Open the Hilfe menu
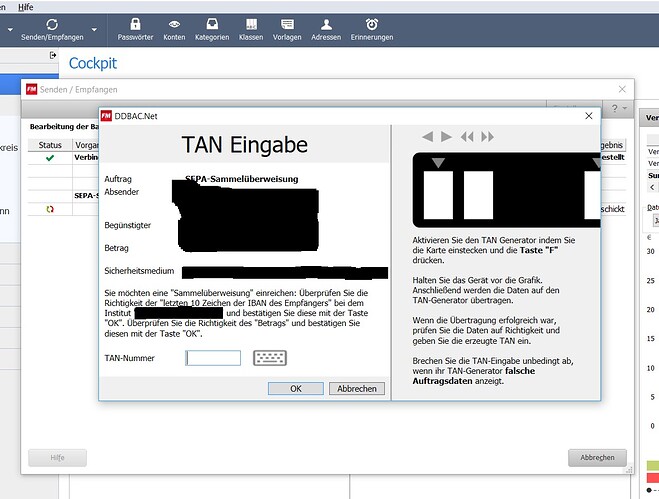Screen dimensions: 659x499 pos(26,7)
